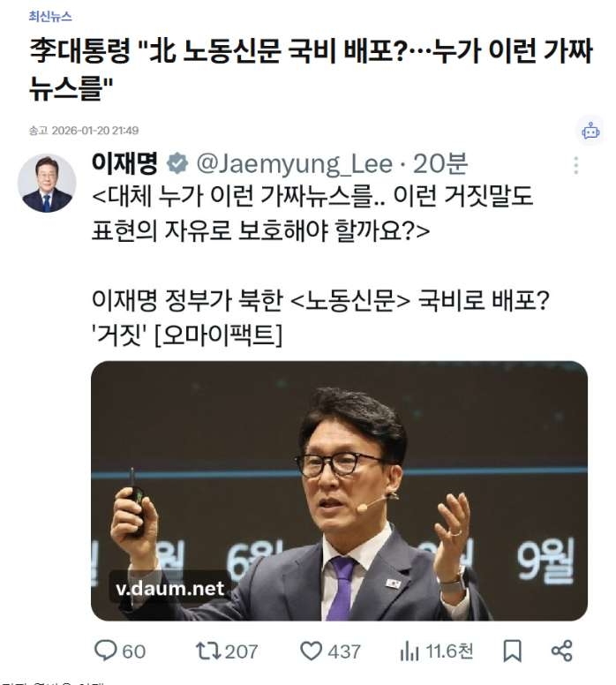Open the 최신뉴스 category link
The height and width of the screenshot is (685, 616).
[50, 17]
